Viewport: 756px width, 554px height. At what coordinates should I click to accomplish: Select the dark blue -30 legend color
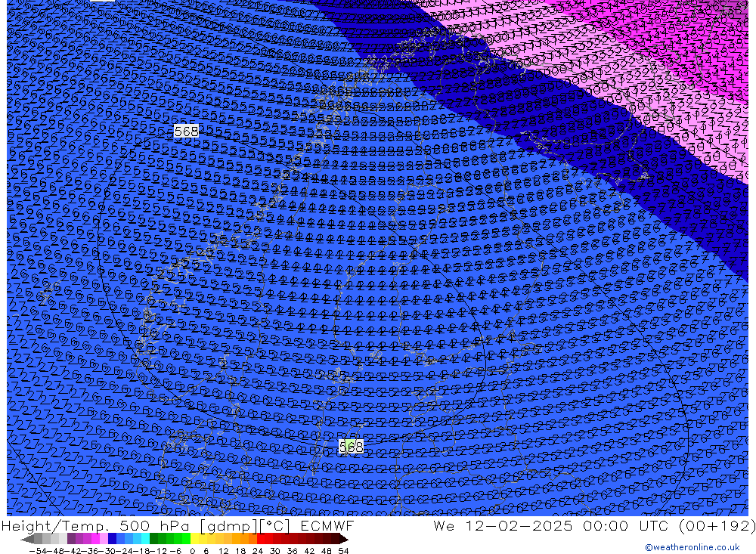(x=112, y=539)
